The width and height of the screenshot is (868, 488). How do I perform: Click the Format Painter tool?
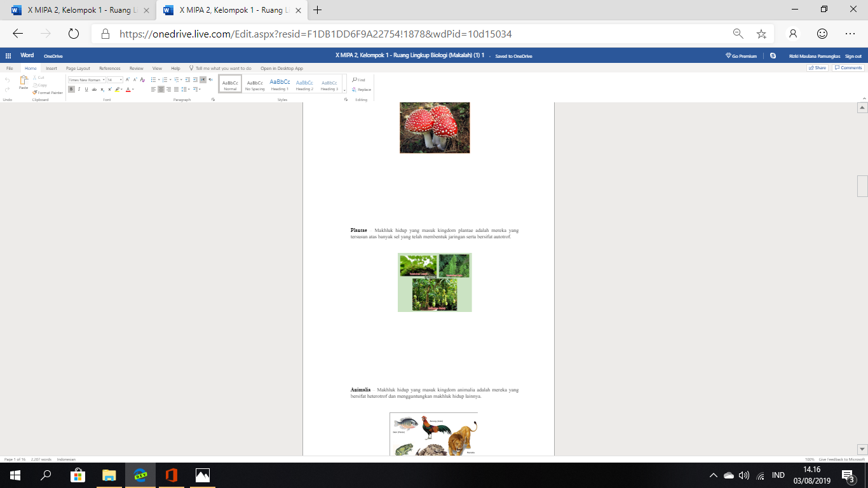pos(48,93)
